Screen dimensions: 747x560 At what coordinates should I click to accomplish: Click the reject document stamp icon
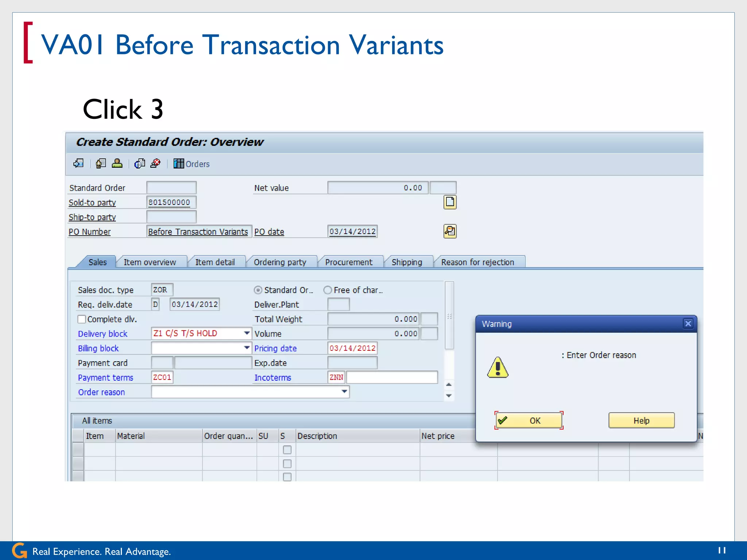tap(156, 164)
